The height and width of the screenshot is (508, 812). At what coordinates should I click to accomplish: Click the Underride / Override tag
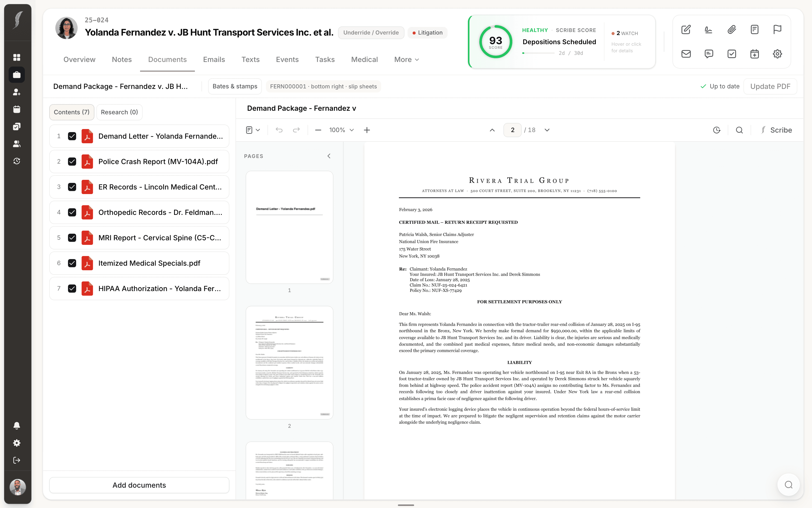371,33
